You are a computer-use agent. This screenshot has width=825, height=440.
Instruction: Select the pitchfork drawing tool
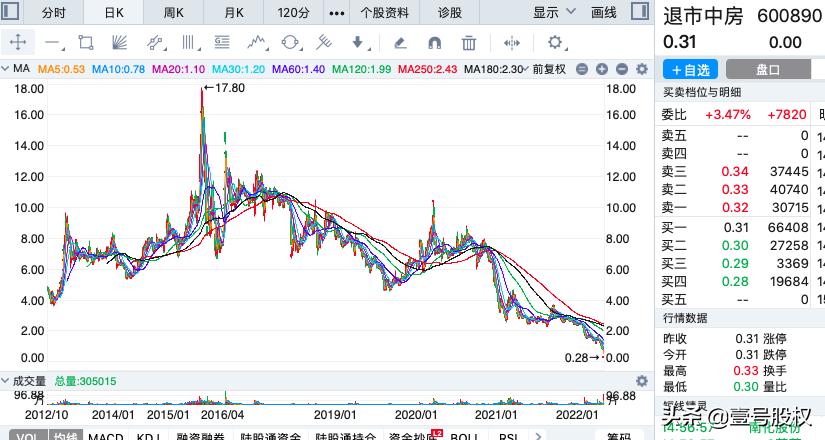click(324, 42)
